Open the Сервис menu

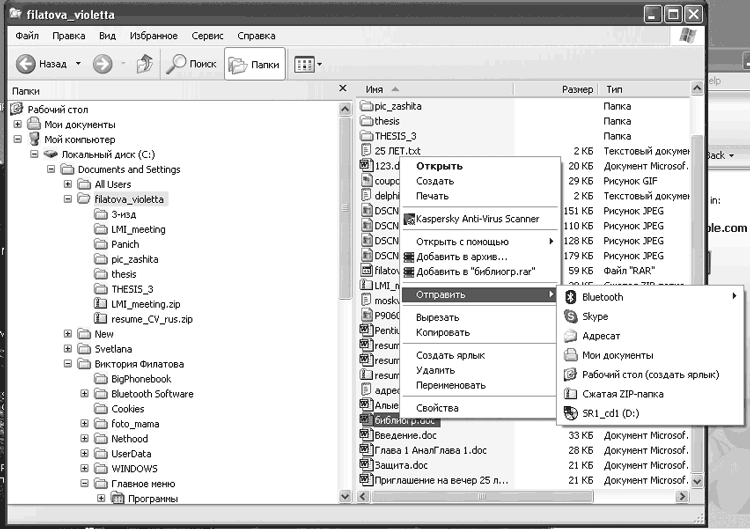point(208,35)
